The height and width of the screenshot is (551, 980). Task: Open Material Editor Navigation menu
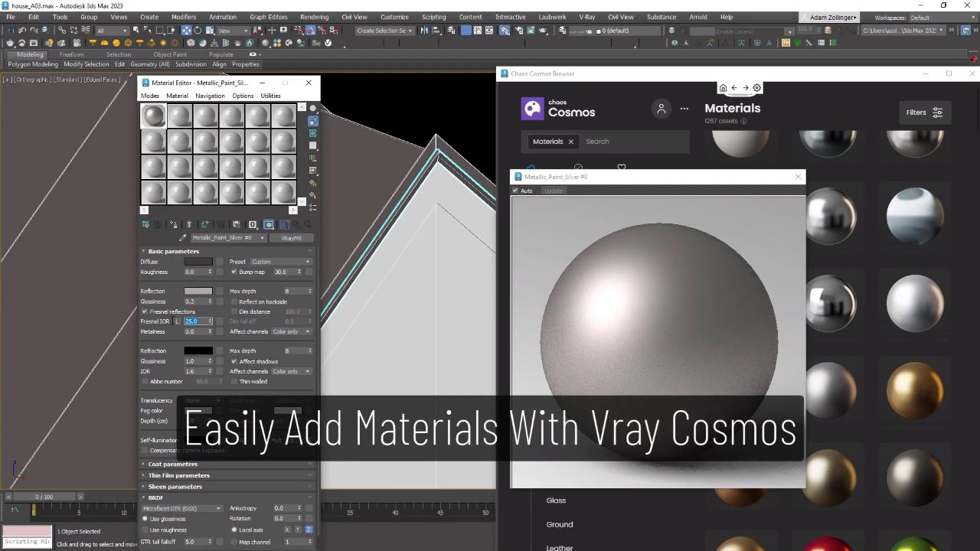[x=210, y=96]
